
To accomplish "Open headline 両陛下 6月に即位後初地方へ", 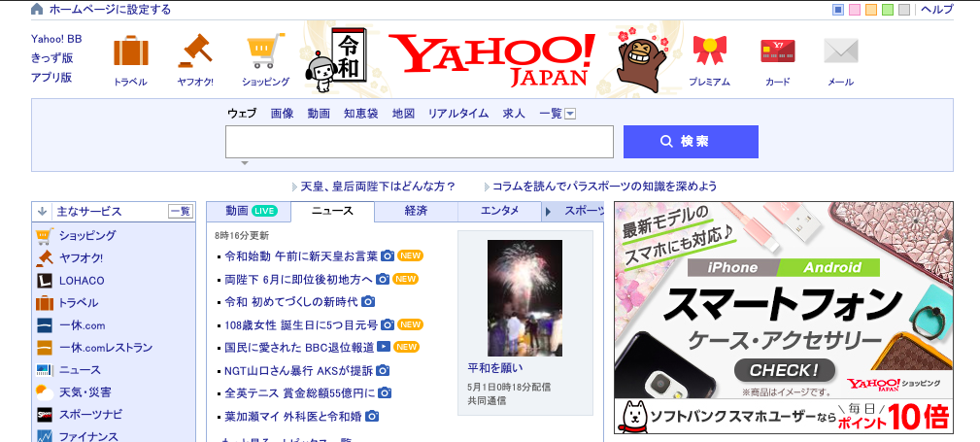I will 298,279.
